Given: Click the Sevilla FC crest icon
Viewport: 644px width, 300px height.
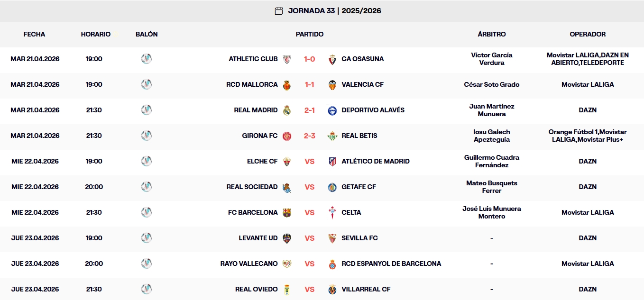Looking at the screenshot, I should (x=332, y=238).
